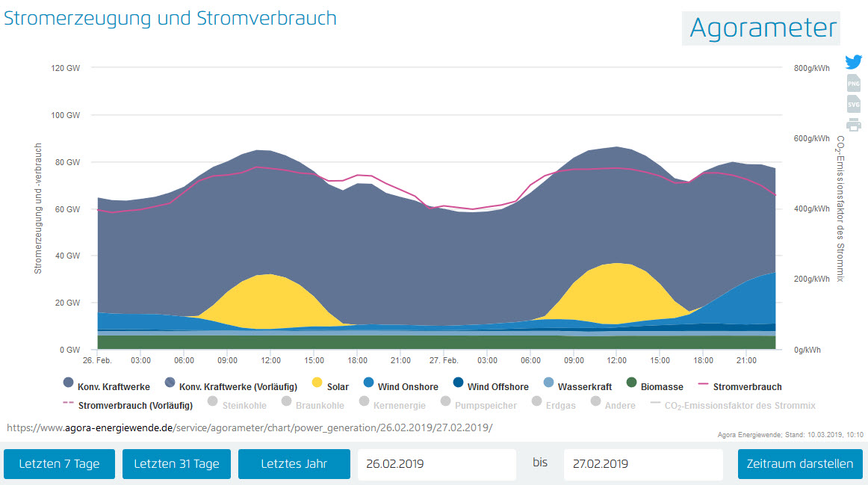
Task: Select the Letzten 31 Tage range
Action: [176, 463]
